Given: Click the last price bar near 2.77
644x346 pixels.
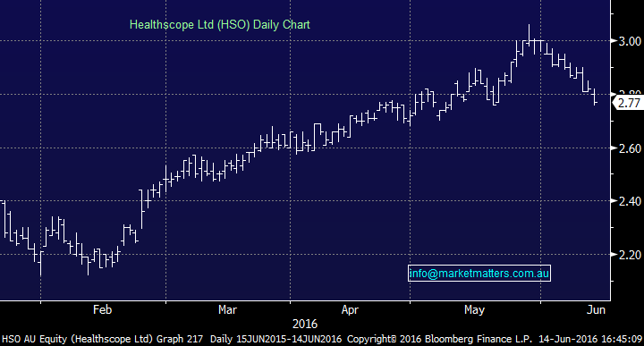Looking at the screenshot, I should 595,97.
